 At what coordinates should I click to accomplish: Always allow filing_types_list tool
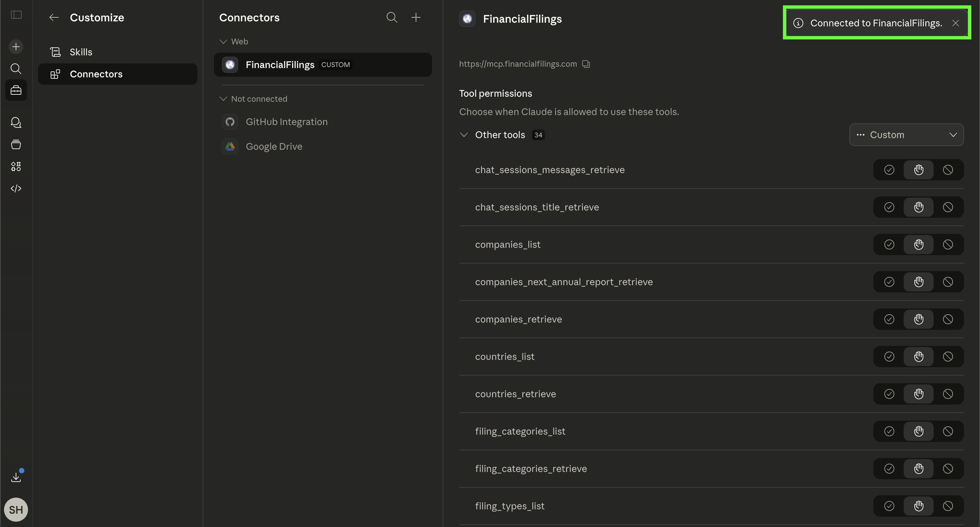click(x=889, y=506)
